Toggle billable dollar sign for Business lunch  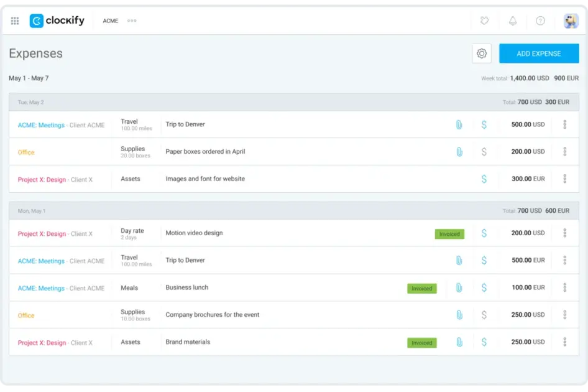(x=484, y=287)
